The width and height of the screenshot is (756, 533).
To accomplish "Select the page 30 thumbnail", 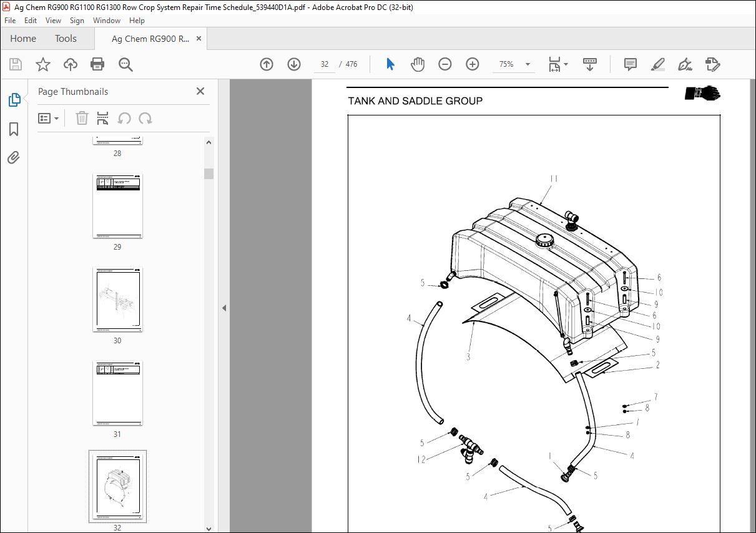I will pos(117,300).
